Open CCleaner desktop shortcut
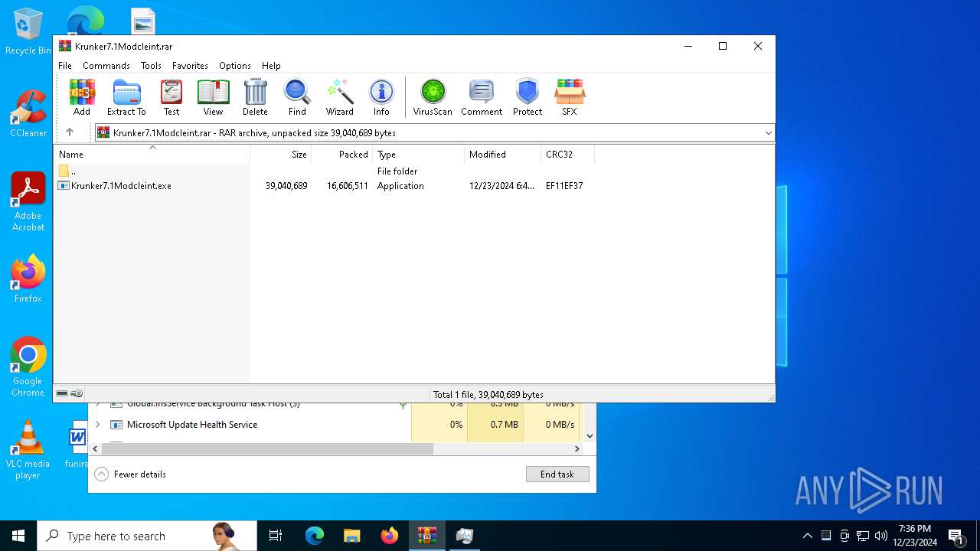 click(28, 114)
